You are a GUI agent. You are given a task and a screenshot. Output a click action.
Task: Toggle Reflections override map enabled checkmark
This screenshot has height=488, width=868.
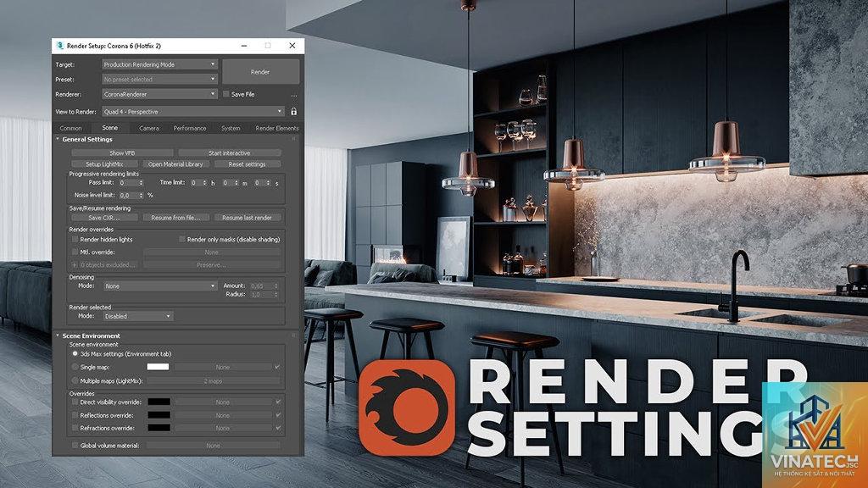point(277,415)
